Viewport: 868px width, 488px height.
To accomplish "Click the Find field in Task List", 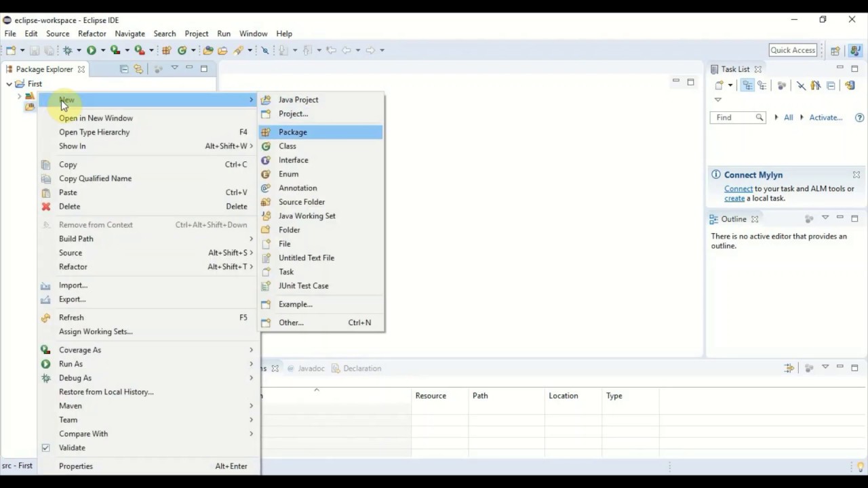I will point(738,117).
